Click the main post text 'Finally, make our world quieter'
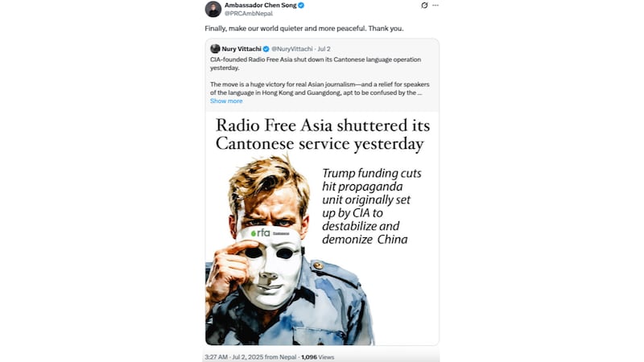Viewport: 644px width, 362px height. tap(304, 28)
